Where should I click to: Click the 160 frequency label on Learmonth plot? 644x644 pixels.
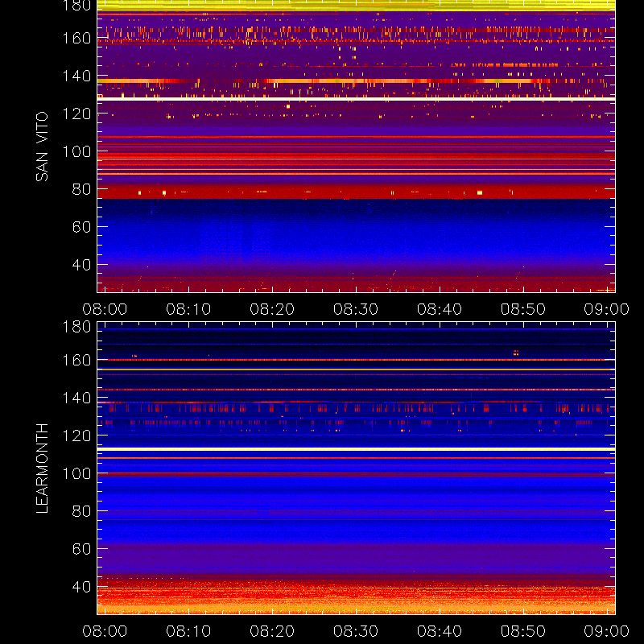click(76, 360)
